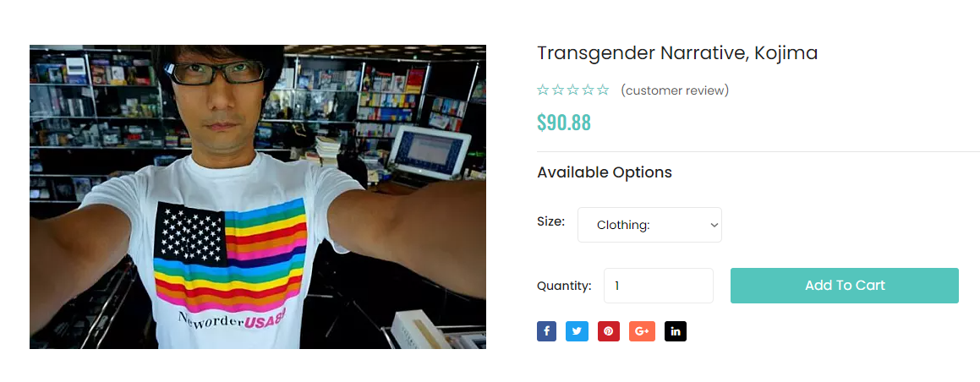980x382 pixels.
Task: Click the Add To Cart button
Action: click(x=845, y=286)
